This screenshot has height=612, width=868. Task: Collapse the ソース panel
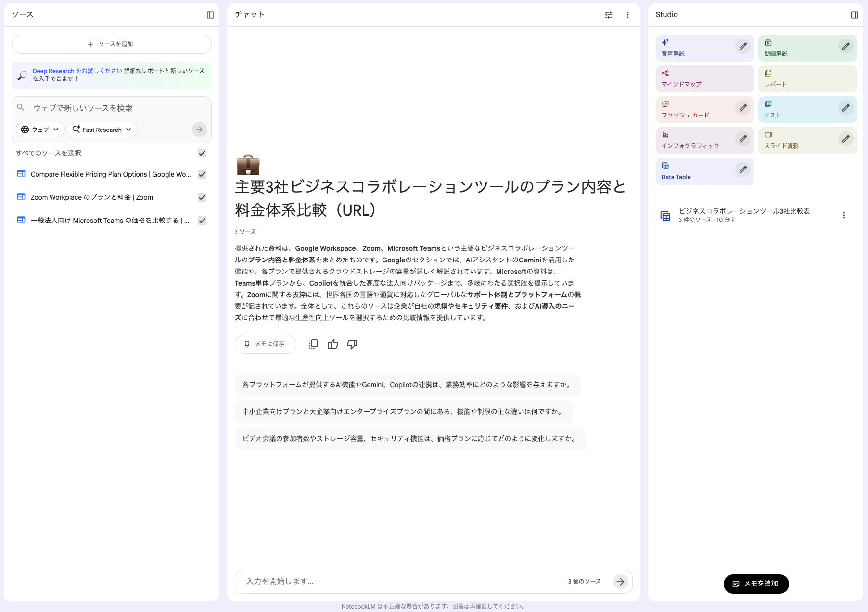pyautogui.click(x=210, y=15)
